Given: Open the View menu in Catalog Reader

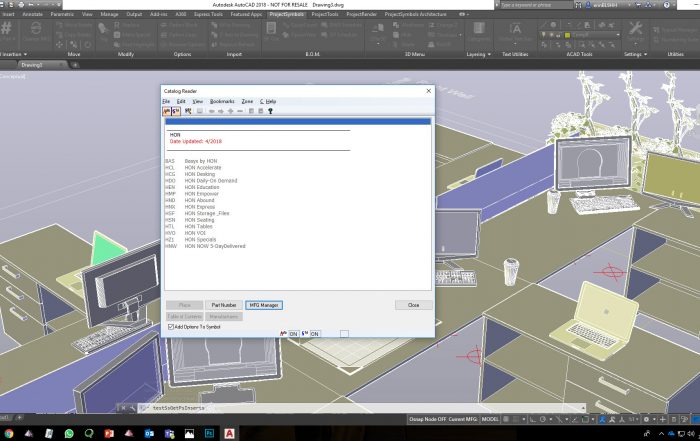Looking at the screenshot, I should pos(197,101).
